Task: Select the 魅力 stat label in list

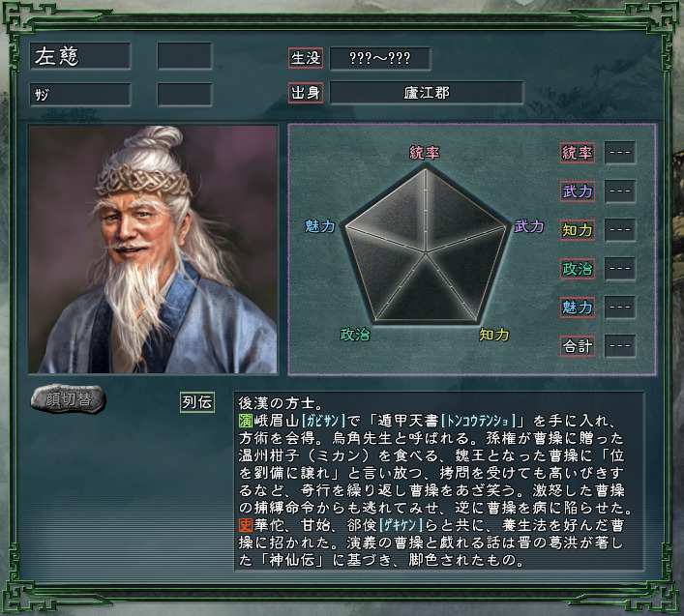Action: click(578, 308)
